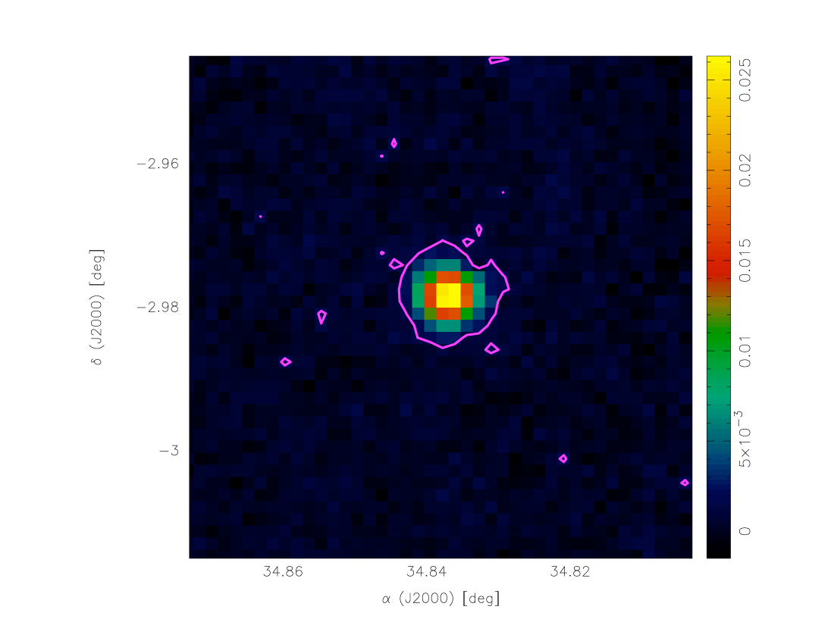The width and height of the screenshot is (834, 644).
Task: Click the 34.82 right ascension tick label
Action: click(x=570, y=572)
